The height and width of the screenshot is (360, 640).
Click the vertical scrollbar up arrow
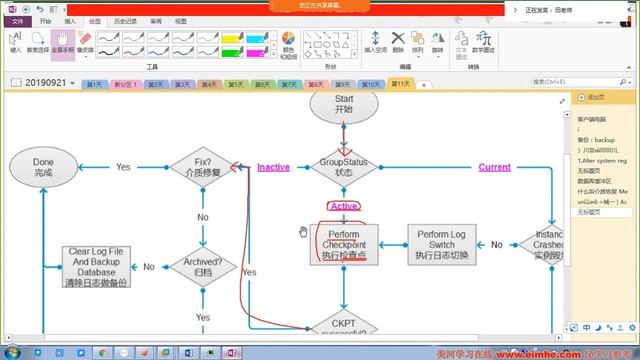[567, 115]
